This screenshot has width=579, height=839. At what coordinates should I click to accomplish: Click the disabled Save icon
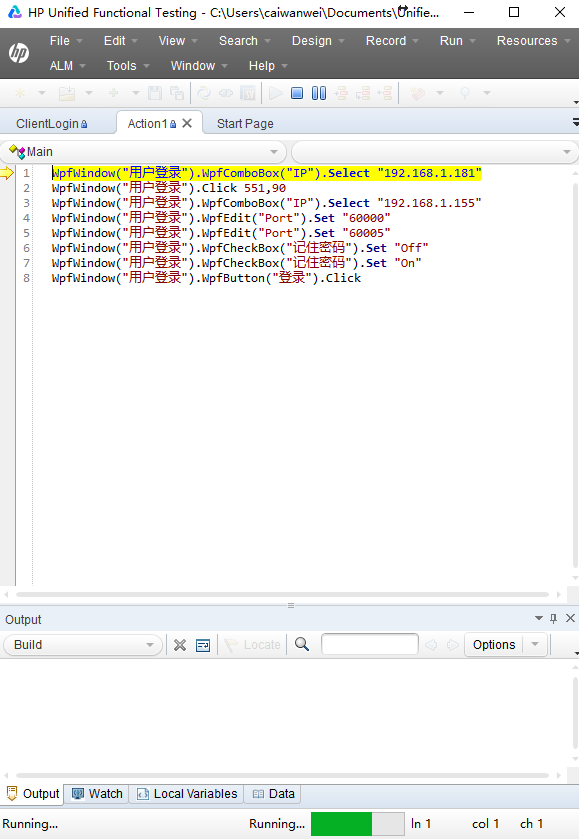pos(155,93)
